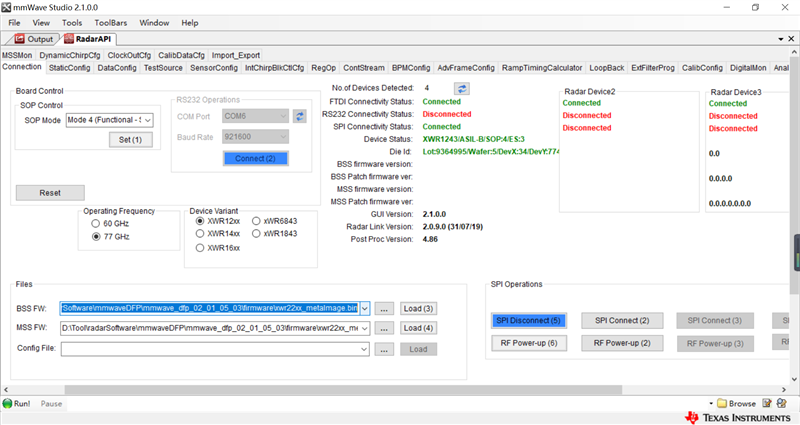Click the Config File input field
The width and height of the screenshot is (800, 425).
click(210, 349)
